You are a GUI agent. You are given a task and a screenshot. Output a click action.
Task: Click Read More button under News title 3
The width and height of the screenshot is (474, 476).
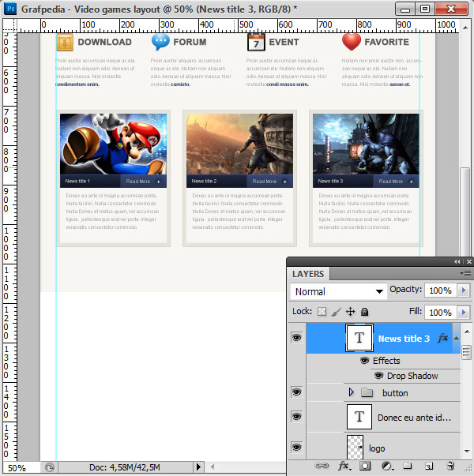[397, 181]
